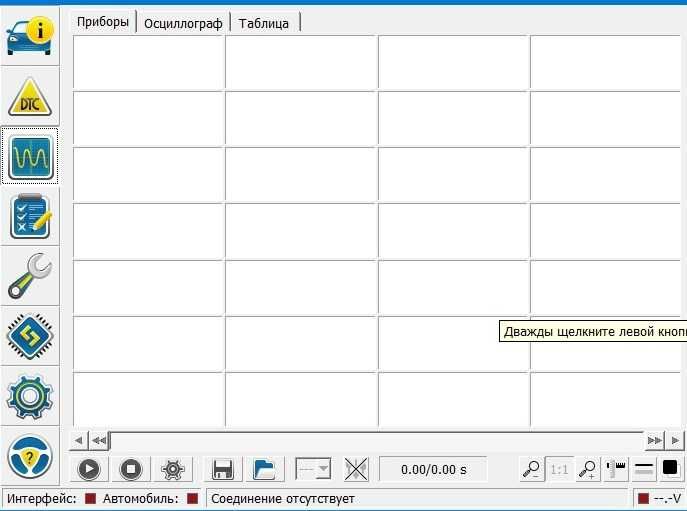The height and width of the screenshot is (511, 687).
Task: Switch to the Приборы tab
Action: point(103,22)
